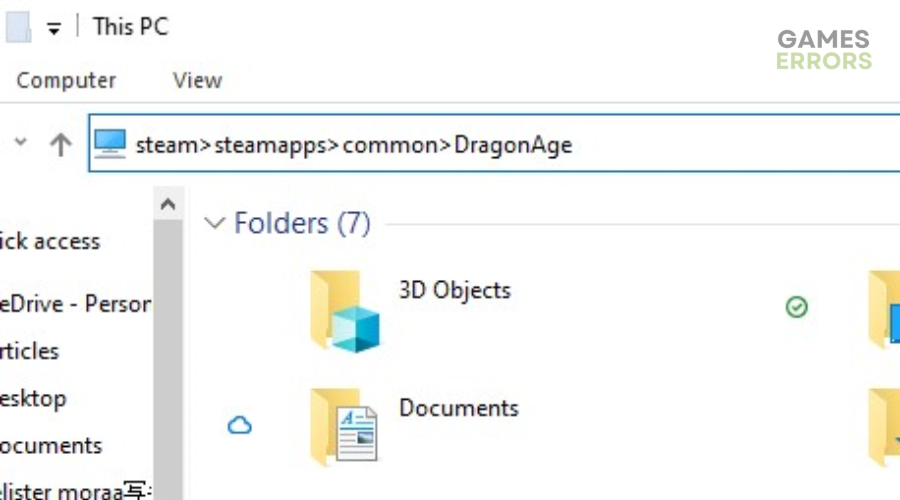Viewport: 900px width, 500px height.
Task: Click the quick access toolbar window icon
Action: pyautogui.click(x=18, y=26)
